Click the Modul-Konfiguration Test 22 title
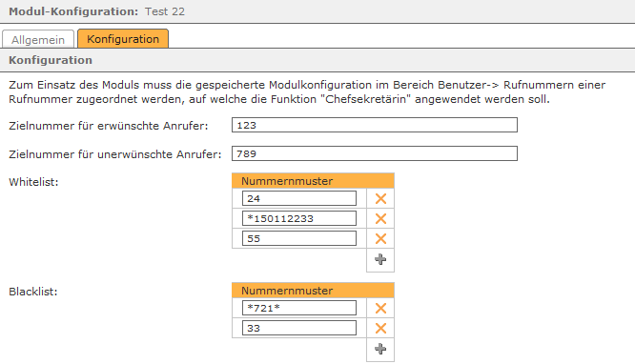Screen dimensions: 635x364 (97, 11)
